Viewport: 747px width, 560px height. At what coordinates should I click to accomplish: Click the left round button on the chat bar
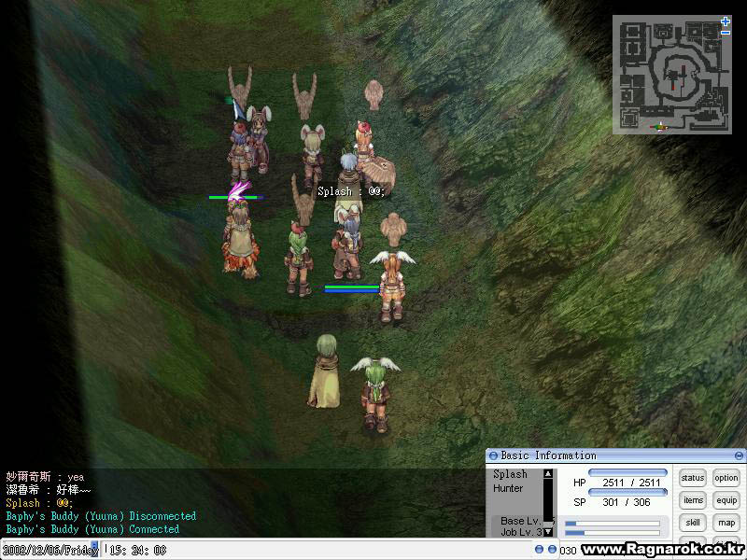tap(539, 550)
